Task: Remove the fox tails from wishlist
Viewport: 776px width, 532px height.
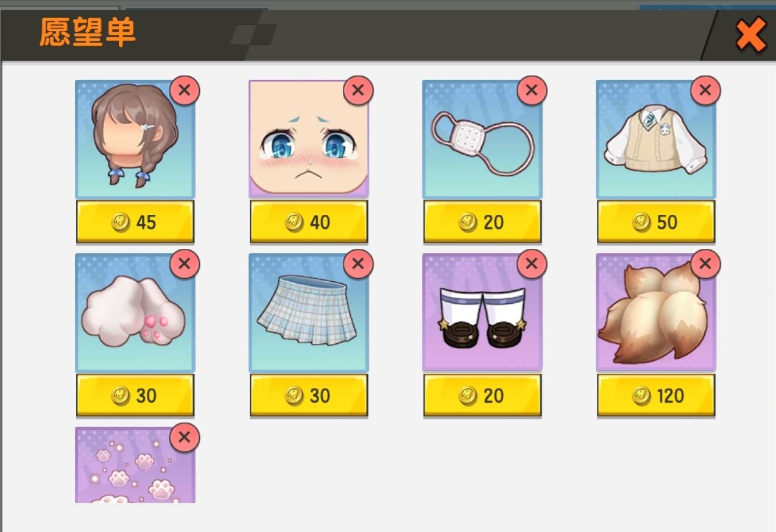Action: click(705, 264)
